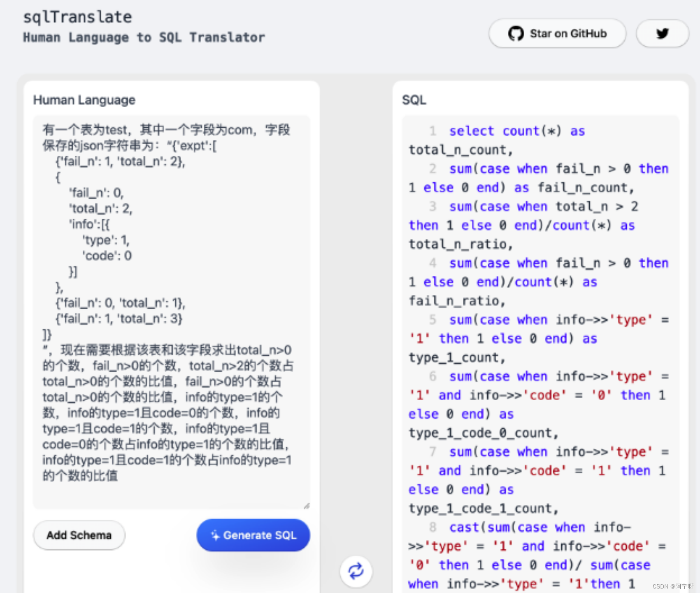Click the 'fail_n_count,' alias in SQL output

pyautogui.click(x=586, y=188)
